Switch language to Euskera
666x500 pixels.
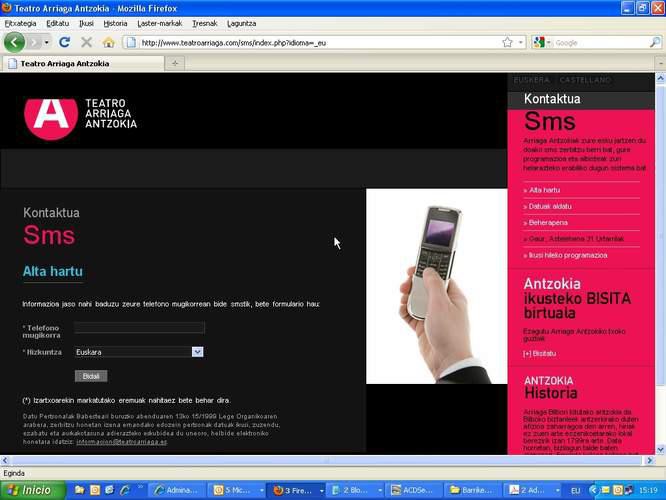(x=531, y=80)
